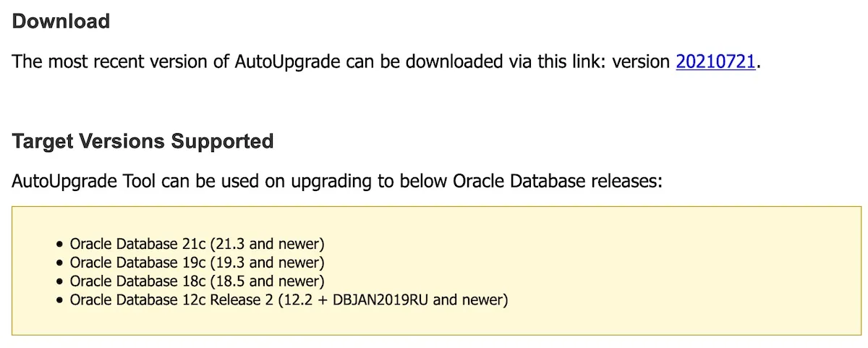Click the bullet beside Oracle Database 21c
Image resolution: width=868 pixels, height=348 pixels.
[61, 244]
